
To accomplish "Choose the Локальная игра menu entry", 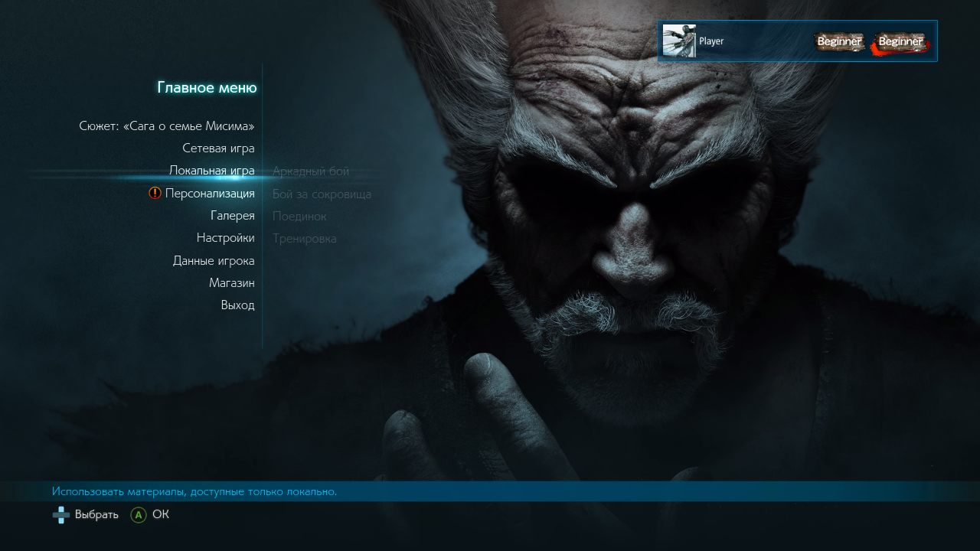I will click(211, 171).
